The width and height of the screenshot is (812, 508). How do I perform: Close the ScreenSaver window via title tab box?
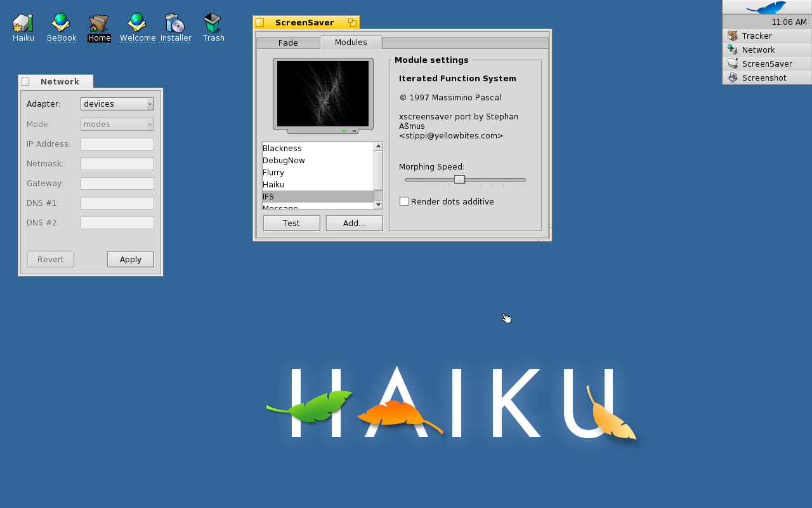pos(260,23)
